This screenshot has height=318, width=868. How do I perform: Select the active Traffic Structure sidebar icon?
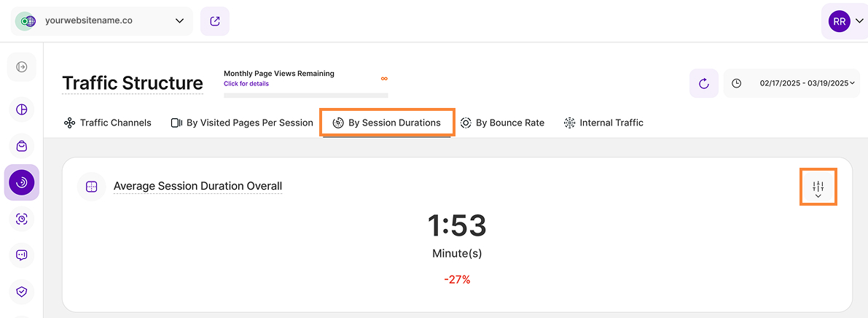tap(22, 182)
